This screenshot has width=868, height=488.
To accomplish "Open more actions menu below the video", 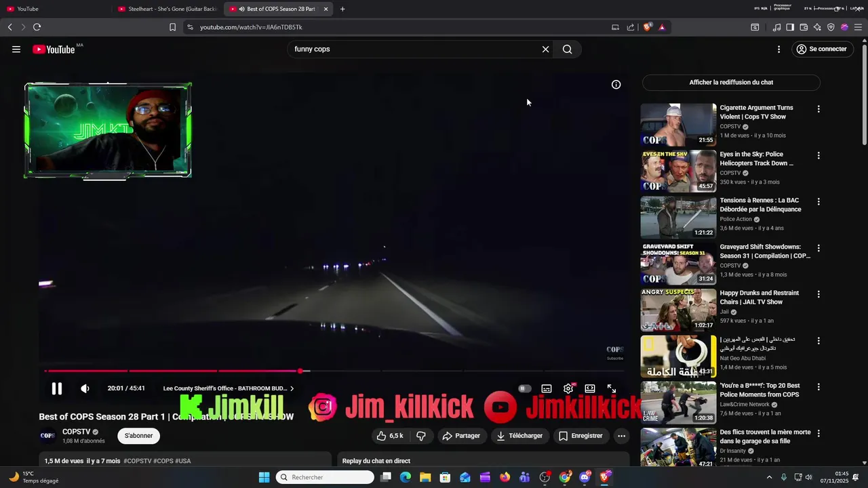I will pyautogui.click(x=621, y=436).
